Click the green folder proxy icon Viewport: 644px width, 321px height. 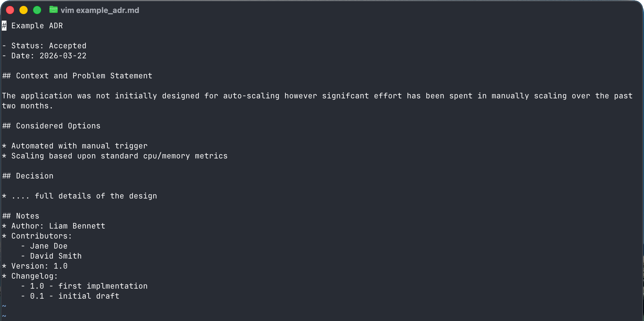(53, 10)
